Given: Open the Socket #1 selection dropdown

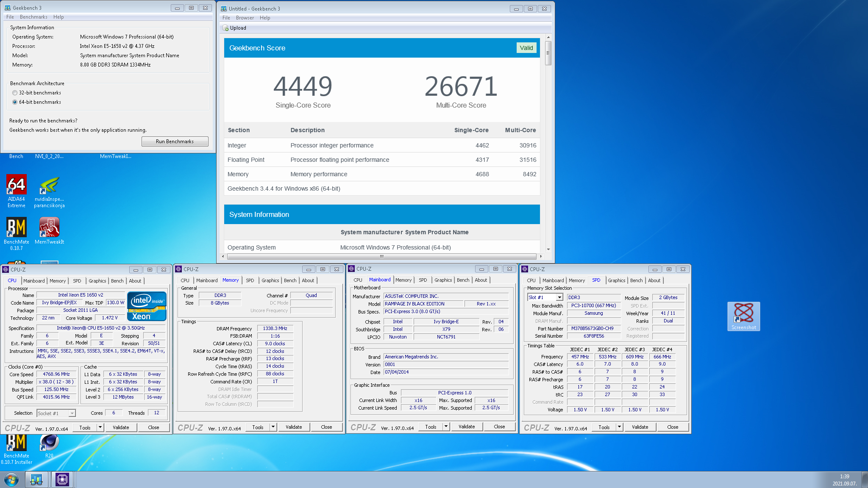Looking at the screenshot, I should coord(56,413).
